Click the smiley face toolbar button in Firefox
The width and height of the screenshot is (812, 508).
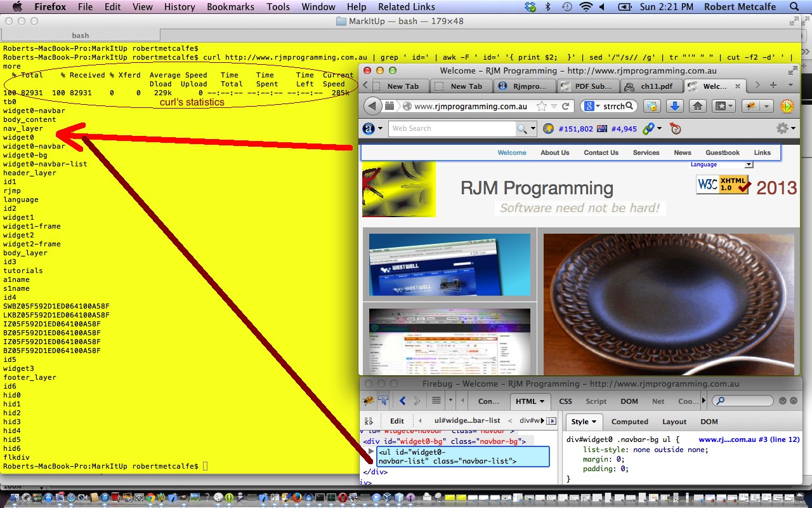point(652,106)
